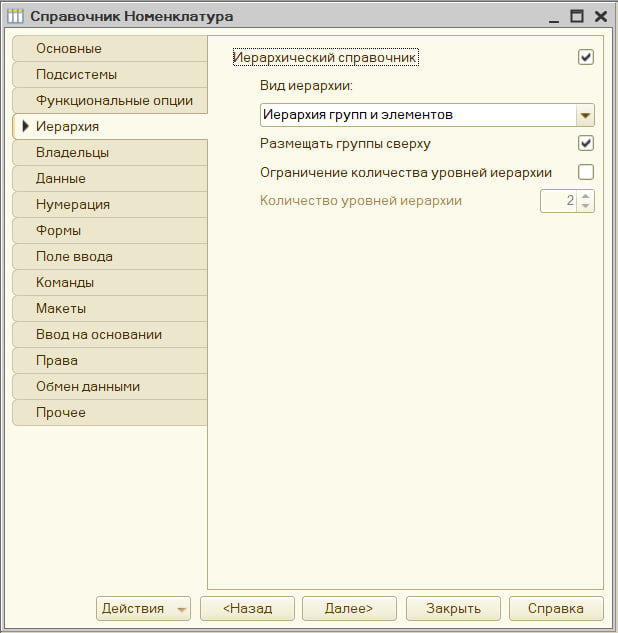This screenshot has height=633, width=618.
Task: Toggle the Размещать группы сверху checkbox
Action: 586,143
